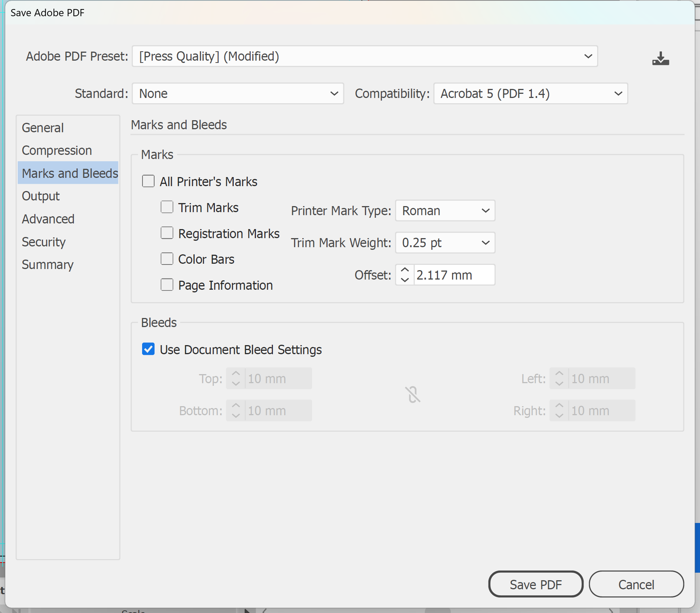Enable Registration Marks checkbox
Screen dimensions: 700x613
point(167,233)
